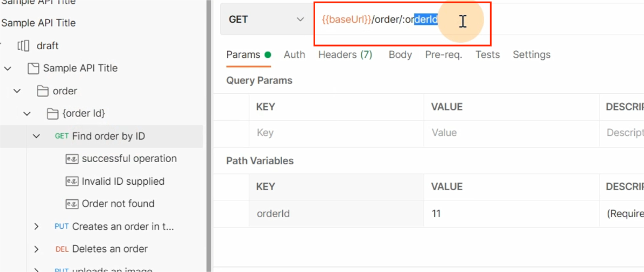This screenshot has width=644, height=272.
Task: Collapse the order folder chevron
Action: click(17, 91)
